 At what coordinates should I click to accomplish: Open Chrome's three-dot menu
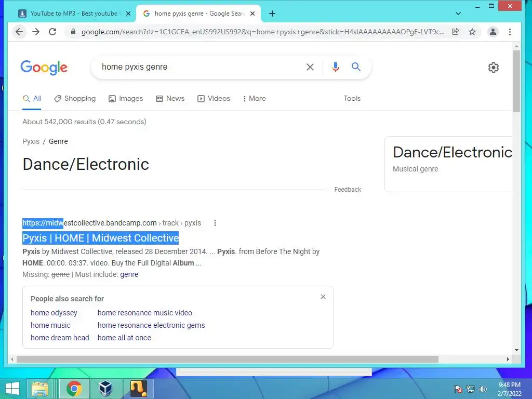click(510, 32)
